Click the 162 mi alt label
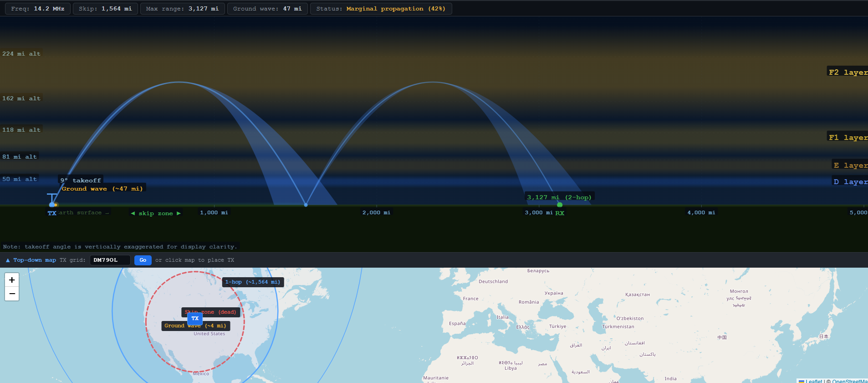Image resolution: width=868 pixels, height=383 pixels. [x=21, y=98]
